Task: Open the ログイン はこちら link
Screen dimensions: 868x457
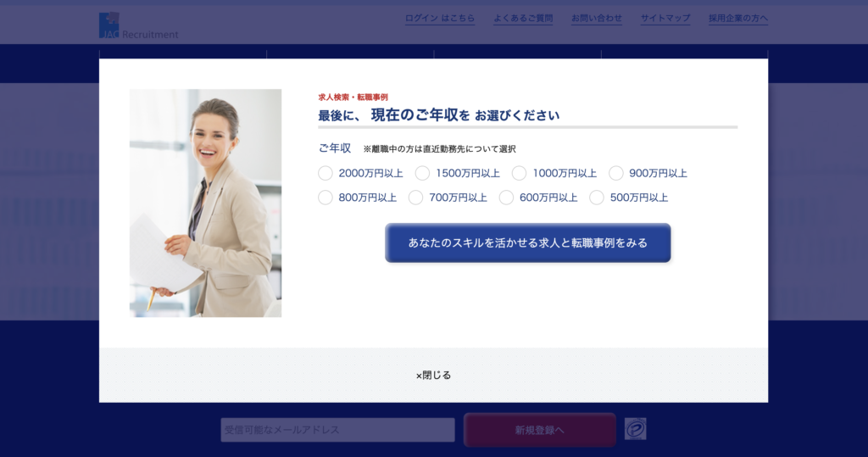Action: tap(439, 18)
